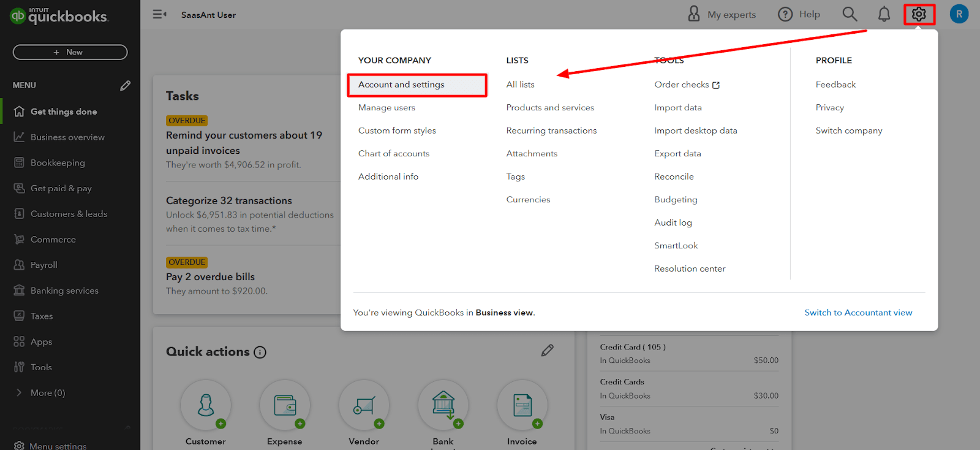
Task: Click the user avatar R
Action: coord(959,14)
